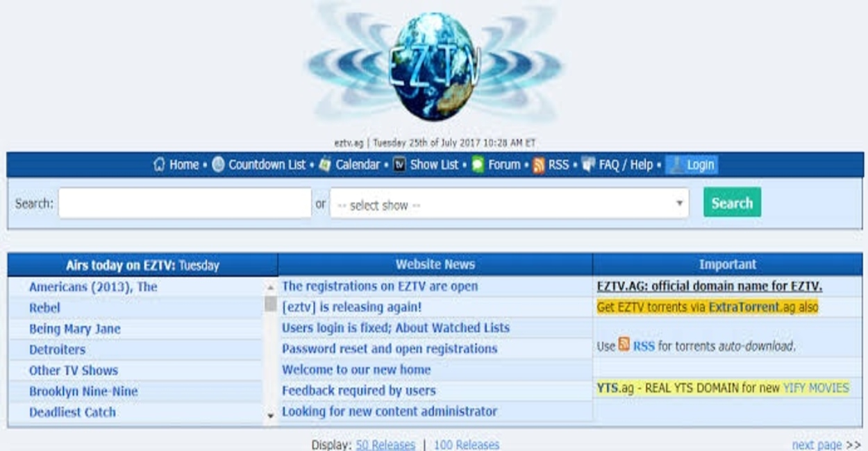Go to the Calendar page

[358, 164]
